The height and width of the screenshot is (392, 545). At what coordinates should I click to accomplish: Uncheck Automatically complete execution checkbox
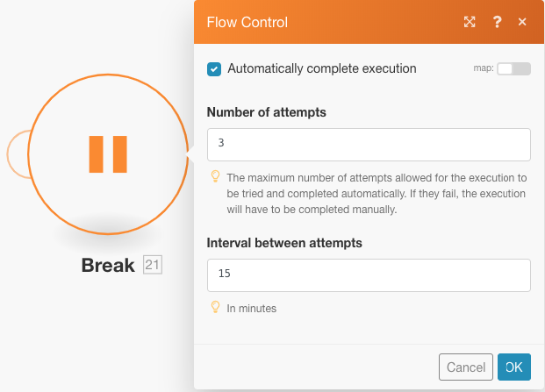pyautogui.click(x=214, y=69)
